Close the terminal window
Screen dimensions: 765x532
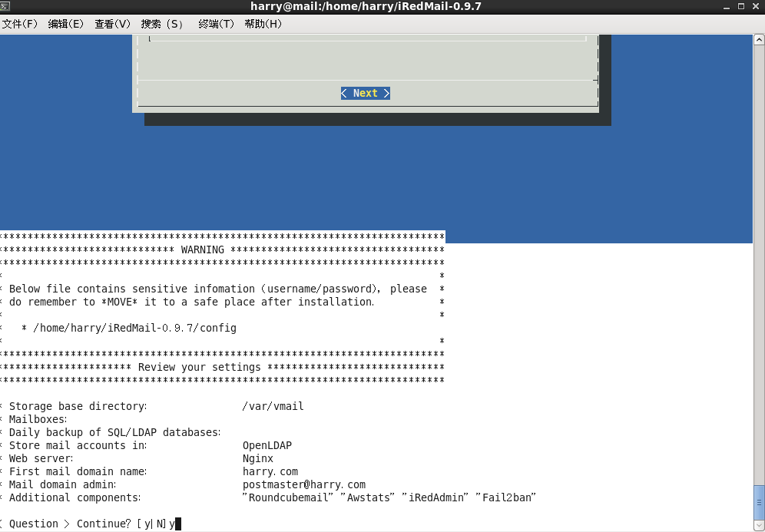point(756,6)
